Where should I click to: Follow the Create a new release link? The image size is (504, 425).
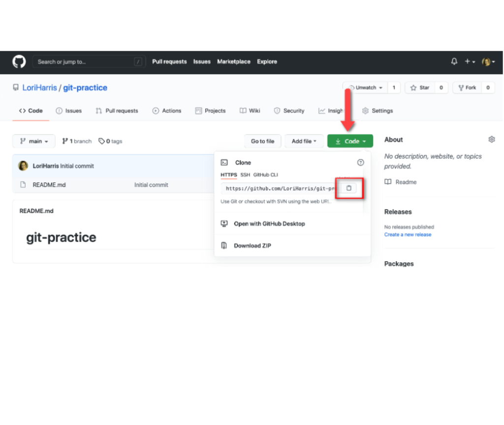click(x=408, y=235)
